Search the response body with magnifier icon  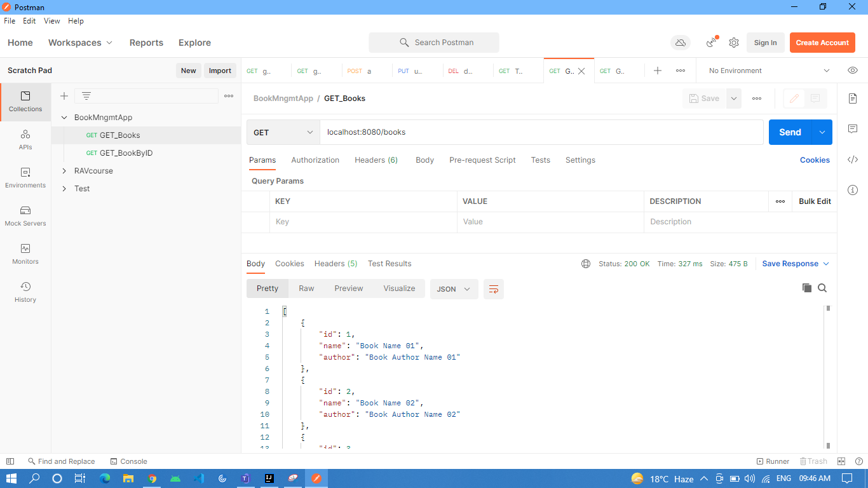click(822, 288)
